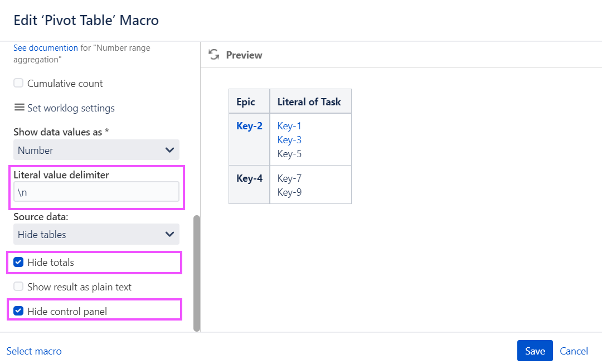Uncheck Hide control panel

coord(17,311)
